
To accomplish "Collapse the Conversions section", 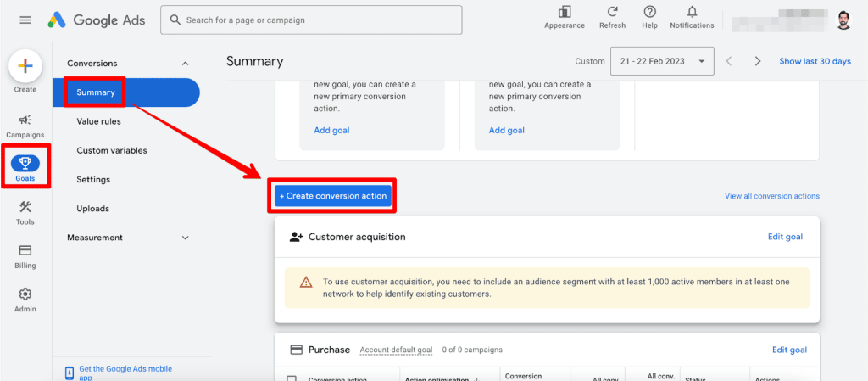I will (x=186, y=64).
